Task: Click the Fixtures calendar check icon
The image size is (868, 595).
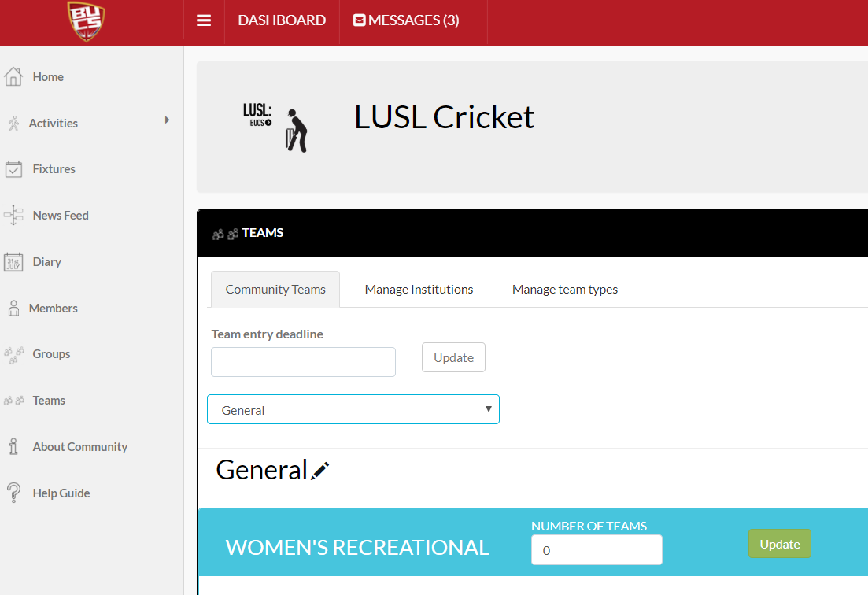Action: pyautogui.click(x=13, y=168)
